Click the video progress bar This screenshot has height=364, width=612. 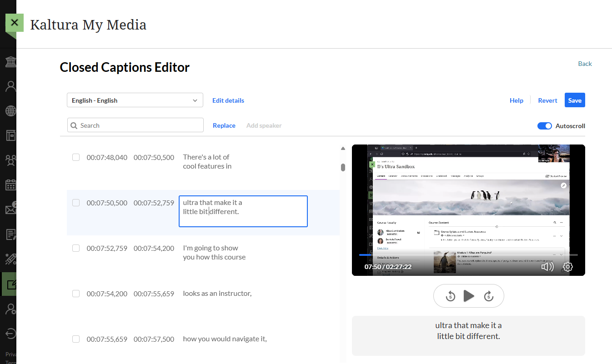click(468, 255)
